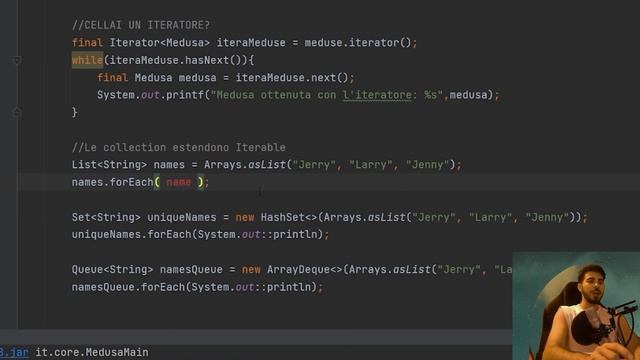Click Queue<String> type declaration
Screen dimensions: 640x360
[113, 269]
